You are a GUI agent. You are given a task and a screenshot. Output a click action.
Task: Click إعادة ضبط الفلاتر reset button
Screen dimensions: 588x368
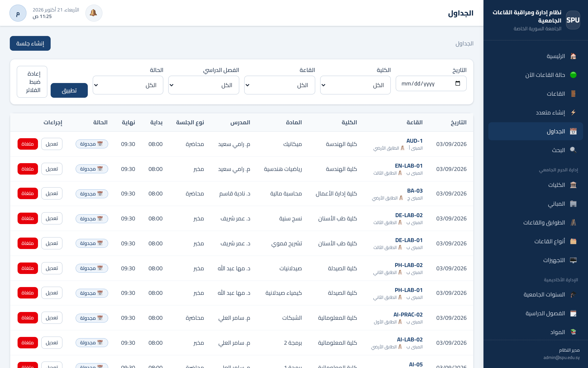coord(32,82)
